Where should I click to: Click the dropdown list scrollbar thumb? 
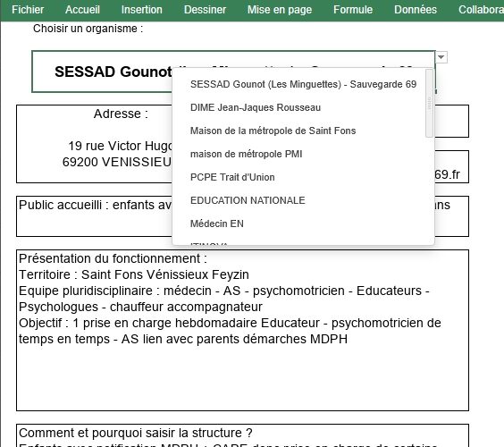[x=429, y=103]
